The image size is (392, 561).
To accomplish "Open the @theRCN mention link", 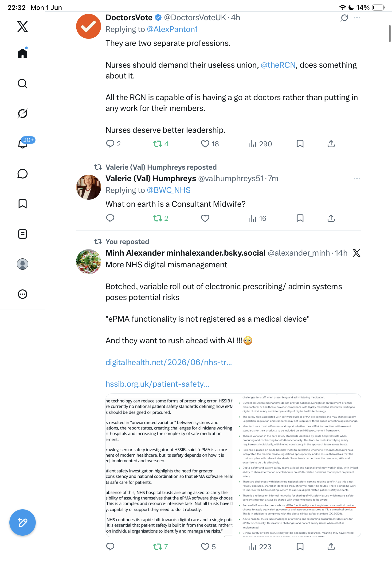I will pos(278,65).
